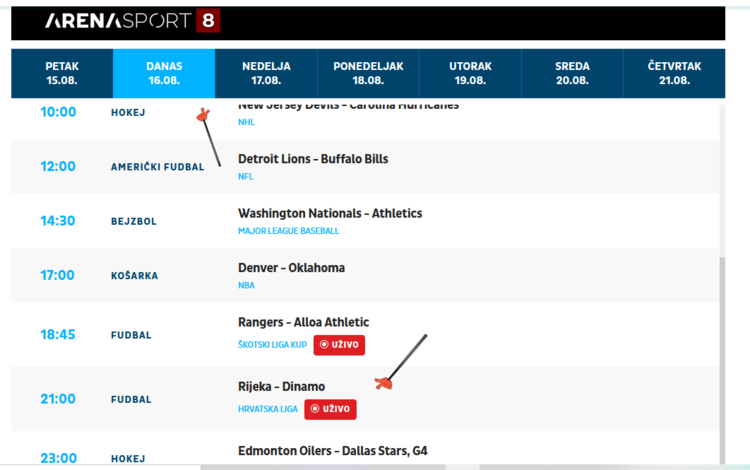Select the Rijeka - Dinamo match title
This screenshot has height=470, width=750.
pos(282,386)
